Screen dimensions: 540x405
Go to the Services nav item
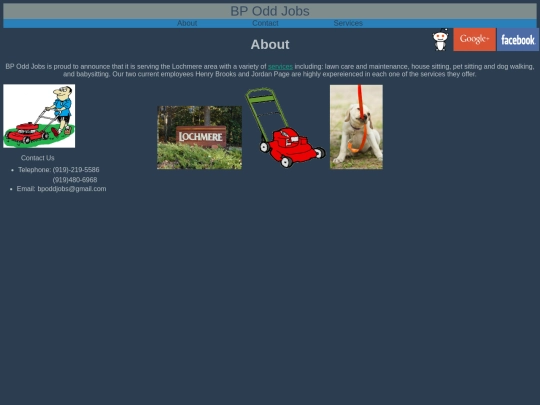tap(348, 23)
